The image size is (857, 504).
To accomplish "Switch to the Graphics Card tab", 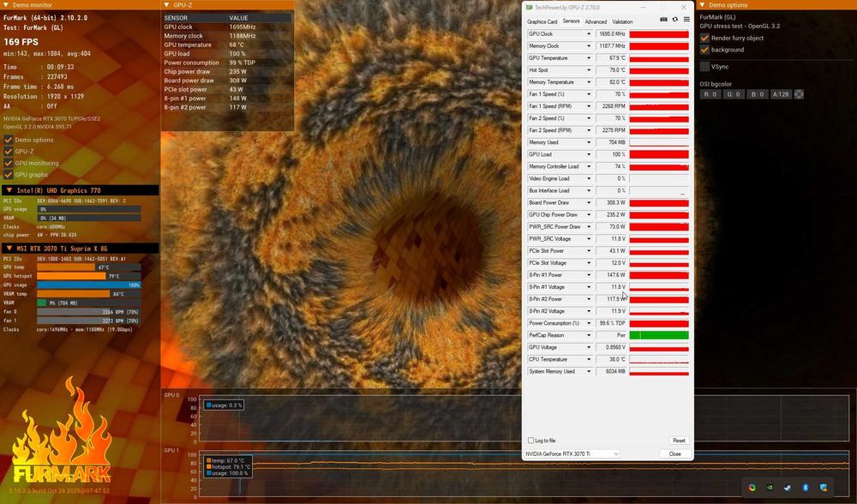I will point(542,22).
